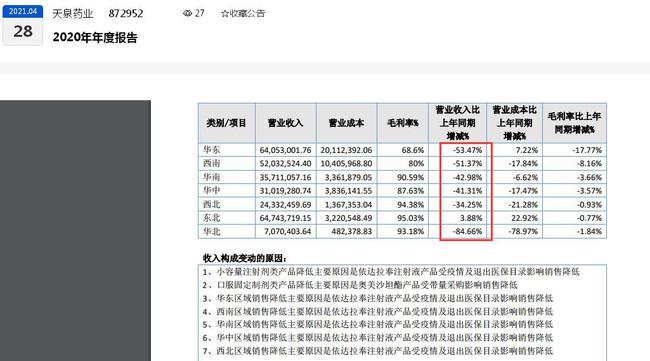Click company name 天泉药业
The image size is (650, 361).
[x=73, y=14]
